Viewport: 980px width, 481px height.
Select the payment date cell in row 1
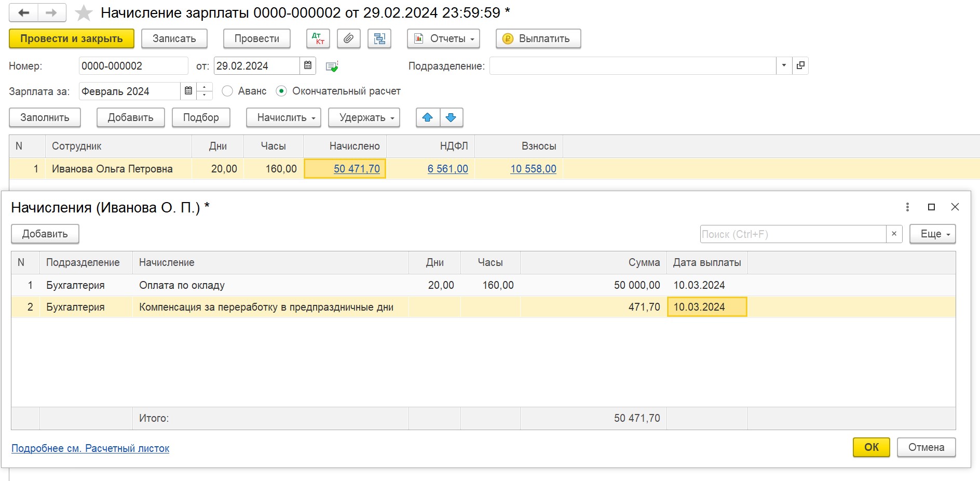[707, 285]
